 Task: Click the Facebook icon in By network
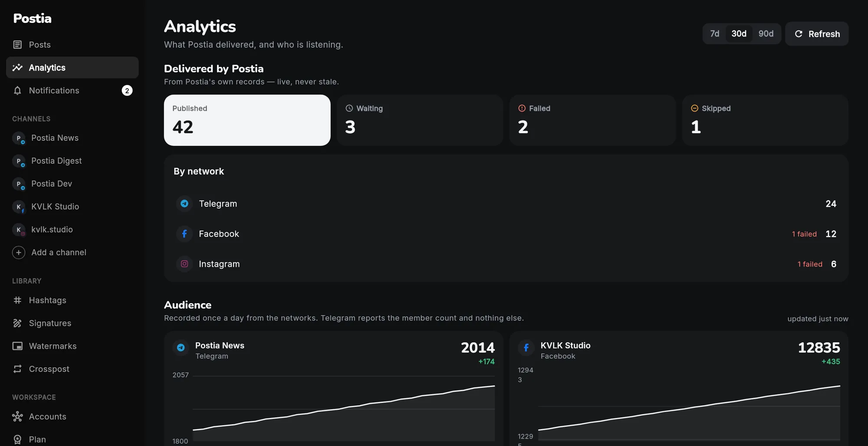(184, 234)
